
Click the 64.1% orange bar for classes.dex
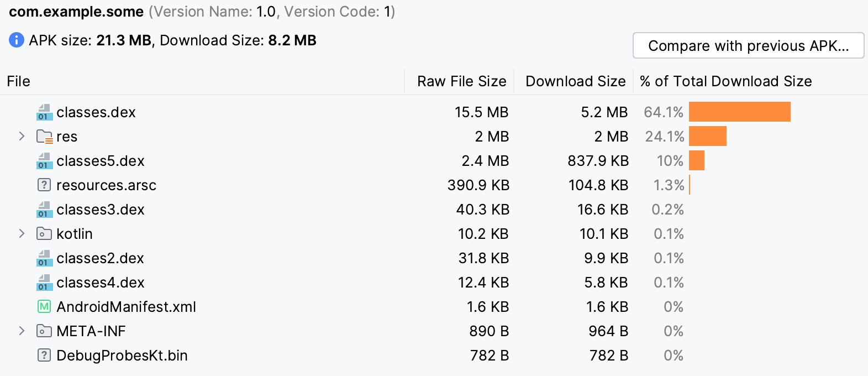click(740, 112)
